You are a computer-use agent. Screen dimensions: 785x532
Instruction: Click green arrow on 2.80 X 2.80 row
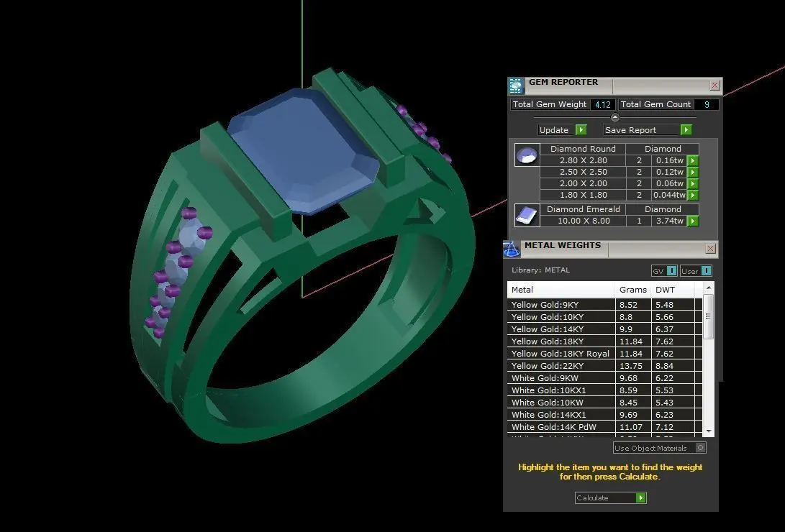coord(692,160)
